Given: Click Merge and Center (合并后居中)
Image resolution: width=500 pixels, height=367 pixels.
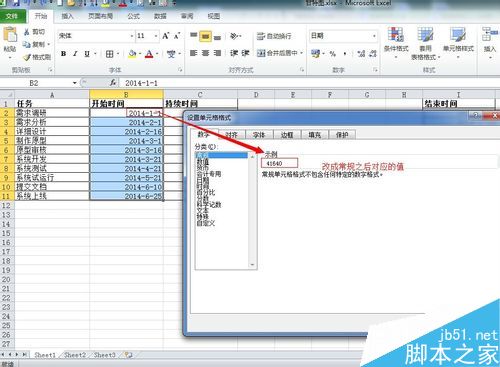Looking at the screenshot, I should click(277, 53).
